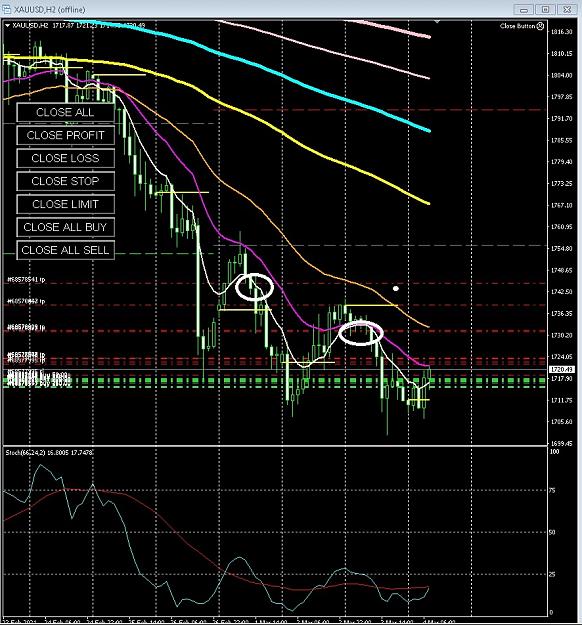Click the 1742.50 price scale label
The image size is (582, 625).
click(x=561, y=292)
